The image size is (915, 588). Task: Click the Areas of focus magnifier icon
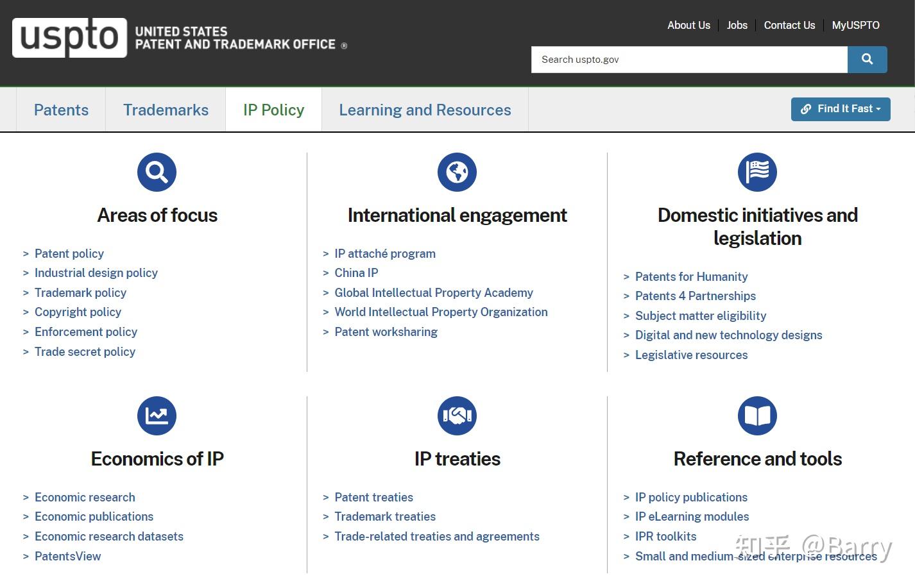[x=157, y=172]
